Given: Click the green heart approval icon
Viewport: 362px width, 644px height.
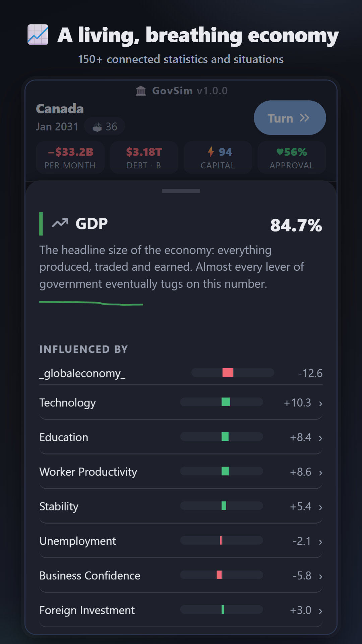Looking at the screenshot, I should pos(280,152).
